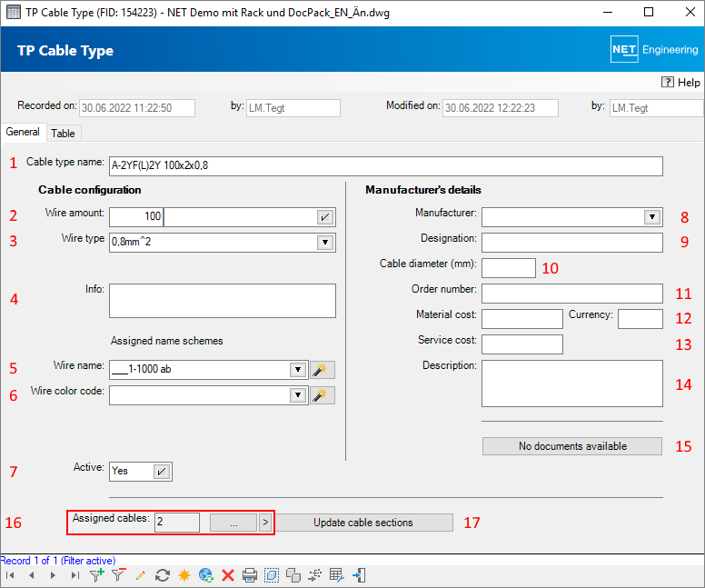
Task: Click the printer icon
Action: pos(250,575)
